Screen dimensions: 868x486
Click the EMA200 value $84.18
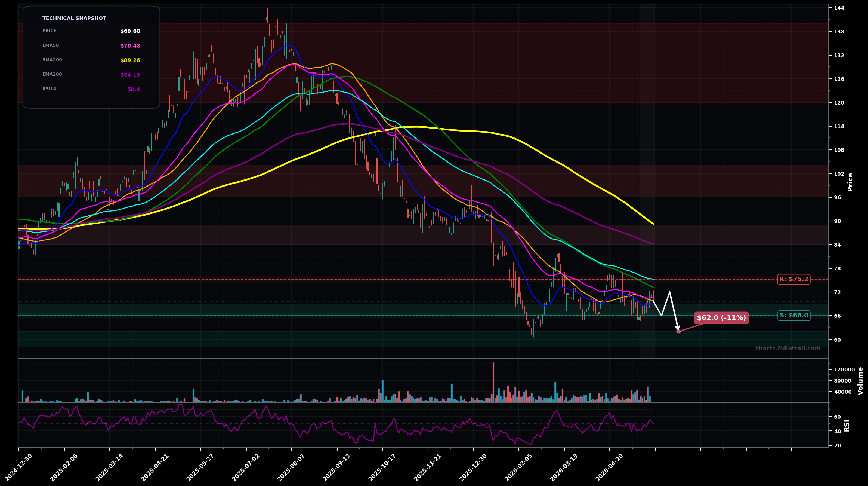tap(130, 75)
